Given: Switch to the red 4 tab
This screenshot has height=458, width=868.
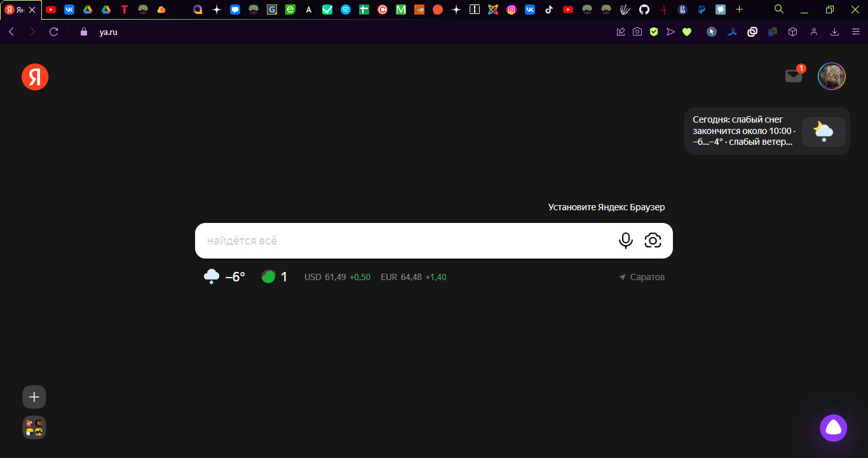Looking at the screenshot, I should 663,10.
